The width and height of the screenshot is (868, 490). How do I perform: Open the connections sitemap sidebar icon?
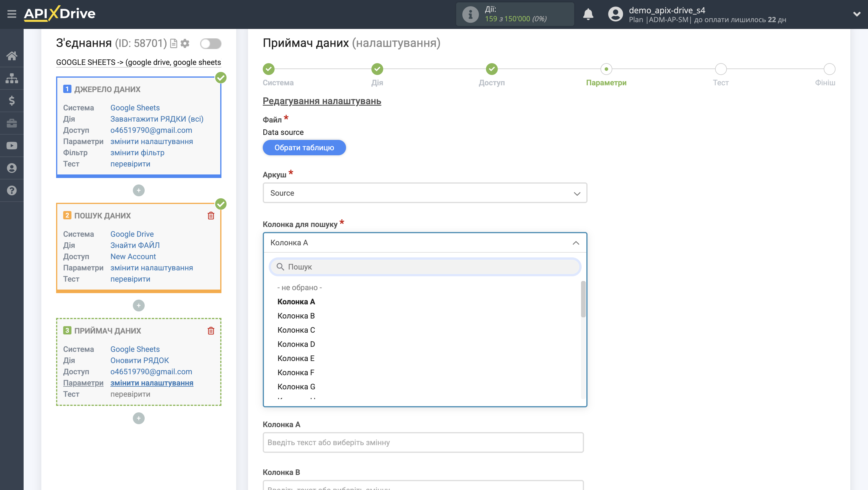click(x=12, y=78)
